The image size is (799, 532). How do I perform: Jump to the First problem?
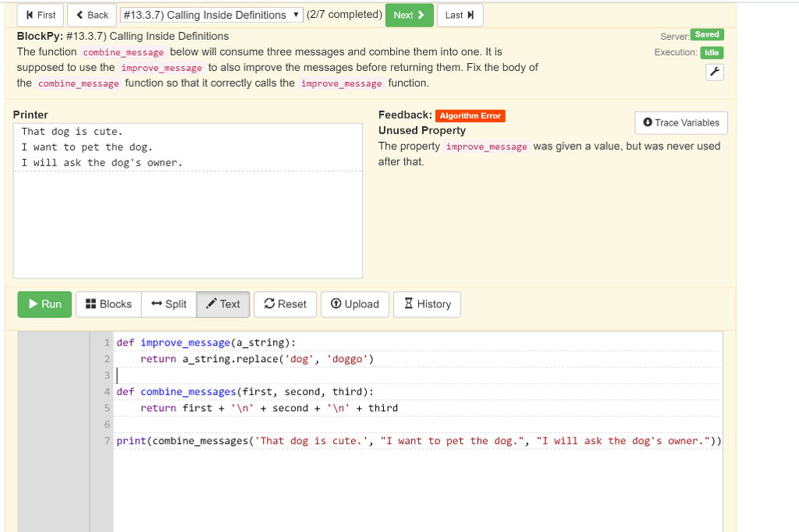click(x=40, y=14)
